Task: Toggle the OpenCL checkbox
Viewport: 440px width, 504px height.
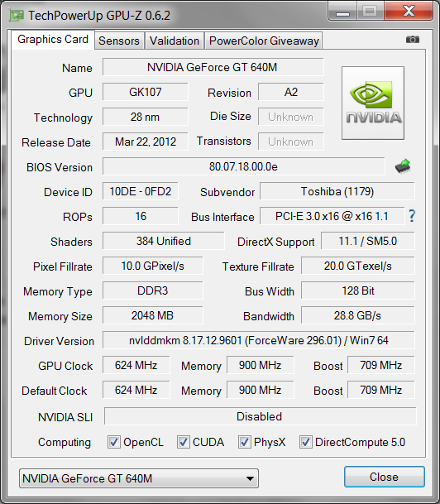Action: pyautogui.click(x=113, y=442)
